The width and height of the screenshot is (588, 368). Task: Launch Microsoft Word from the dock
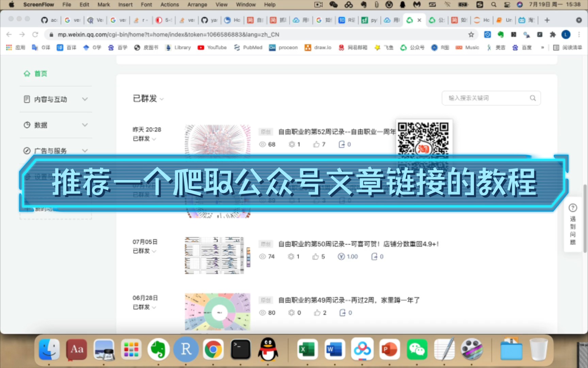point(334,349)
